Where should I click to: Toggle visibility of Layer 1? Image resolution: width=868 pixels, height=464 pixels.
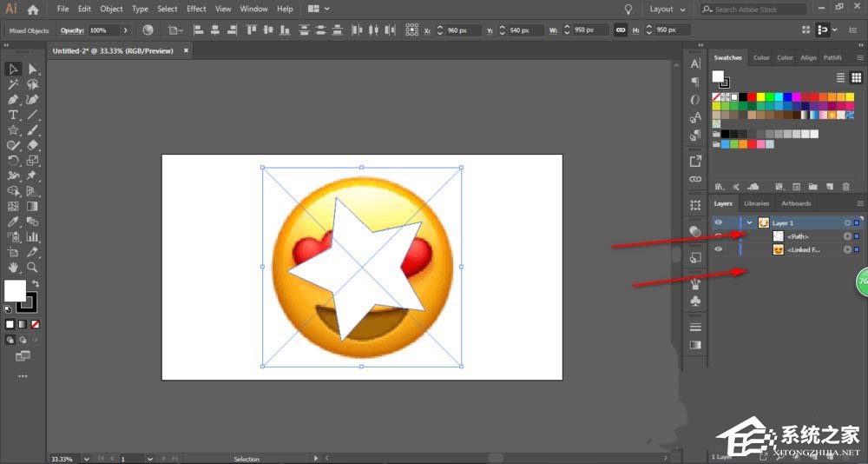click(718, 222)
